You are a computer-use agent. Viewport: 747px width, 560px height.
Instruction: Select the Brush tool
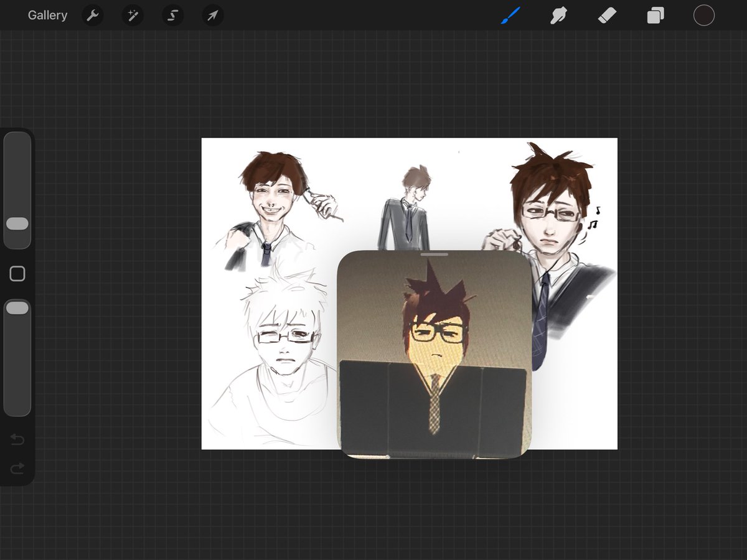[x=511, y=16]
